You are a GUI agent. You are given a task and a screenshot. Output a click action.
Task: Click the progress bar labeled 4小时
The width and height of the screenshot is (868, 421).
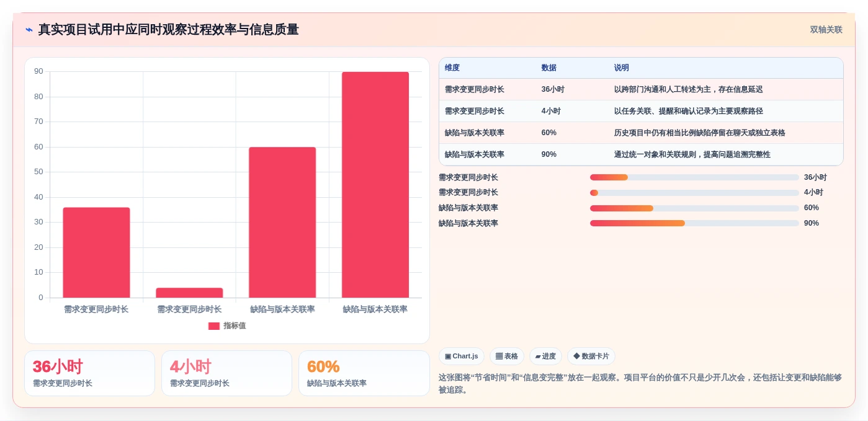pos(694,193)
